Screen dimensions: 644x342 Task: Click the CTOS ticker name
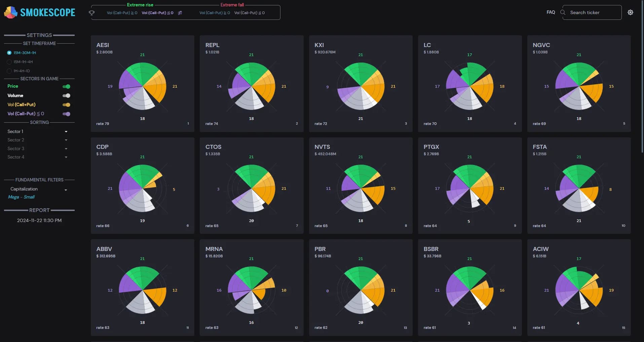(x=213, y=147)
